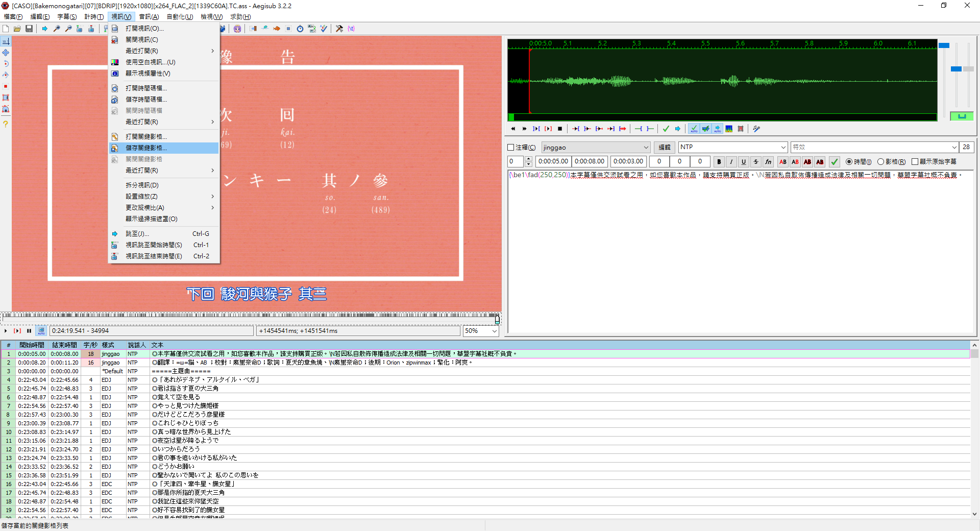
Task: Click 跳至(J)... in the menu
Action: (164, 234)
